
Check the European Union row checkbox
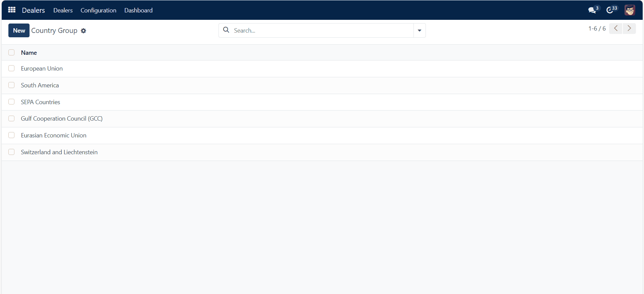click(11, 68)
